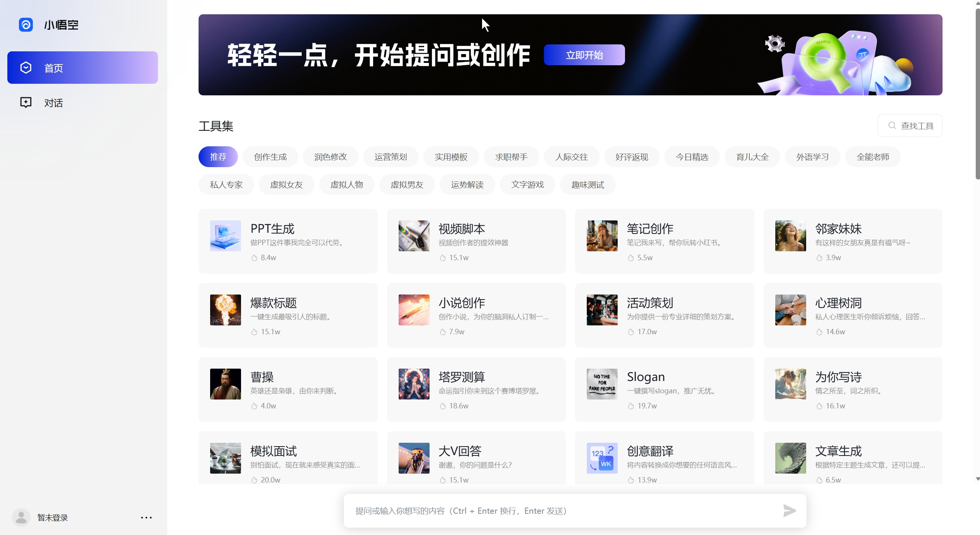Open the 文章生成 tool thumbnail
980x535 pixels.
[x=791, y=458]
